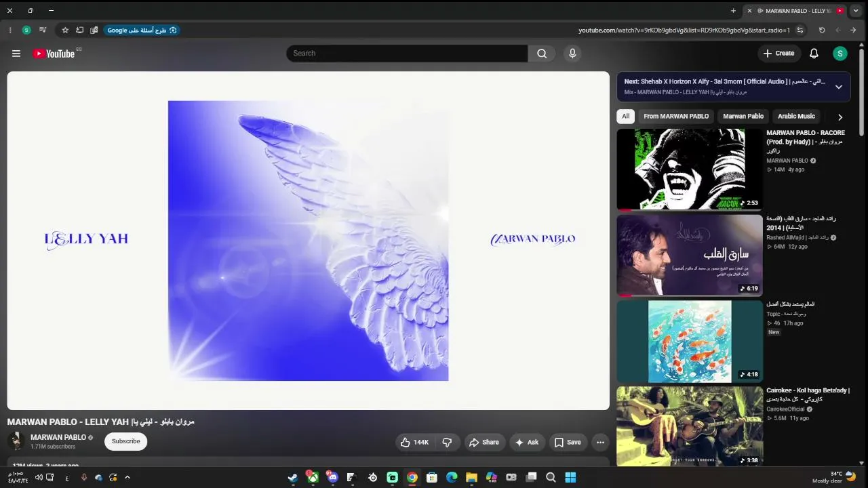Click the LELLY YAH video player
The width and height of the screenshot is (868, 488).
tap(309, 241)
